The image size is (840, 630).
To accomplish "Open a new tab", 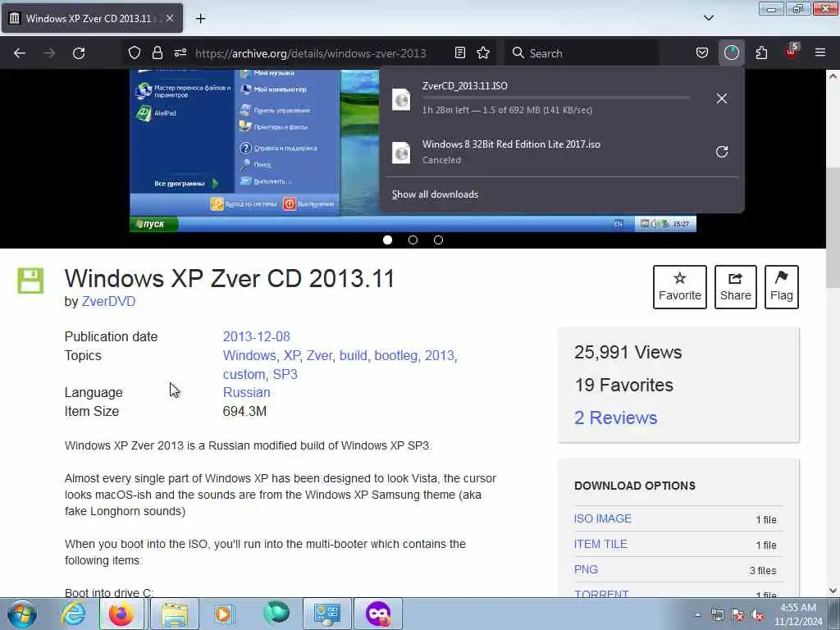I will tap(200, 19).
